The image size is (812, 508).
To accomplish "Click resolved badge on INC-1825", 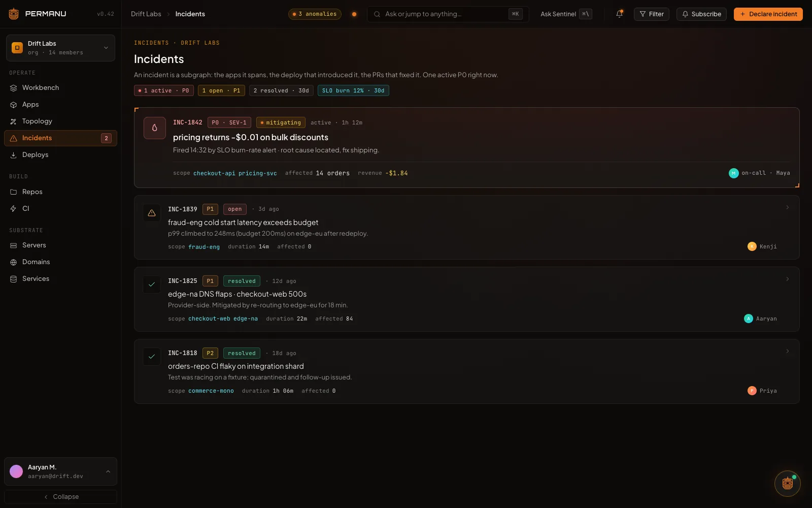I will pyautogui.click(x=242, y=281).
